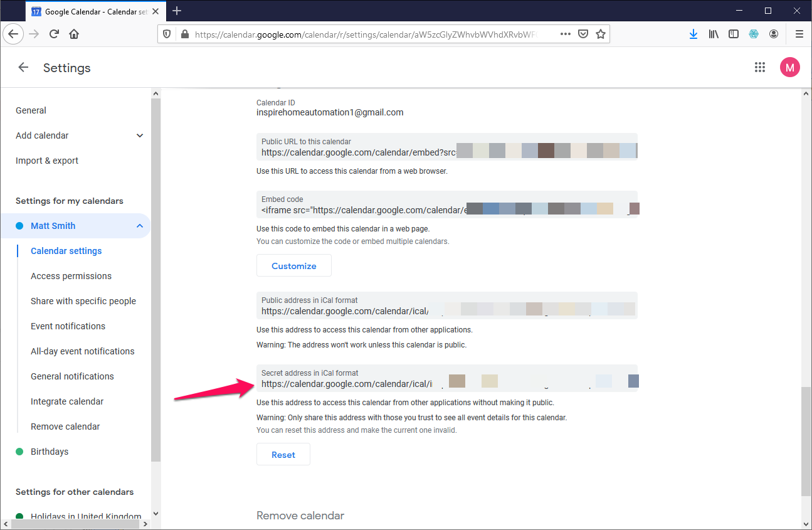The image size is (812, 530).
Task: Click the 'Remove calendar' section heading
Action: (x=300, y=516)
